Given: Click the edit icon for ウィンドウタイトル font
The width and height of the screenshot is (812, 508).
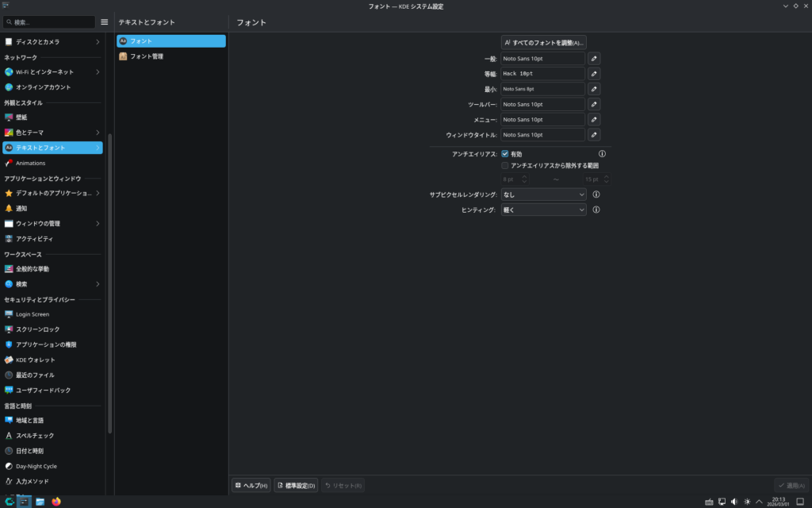Looking at the screenshot, I should point(594,135).
